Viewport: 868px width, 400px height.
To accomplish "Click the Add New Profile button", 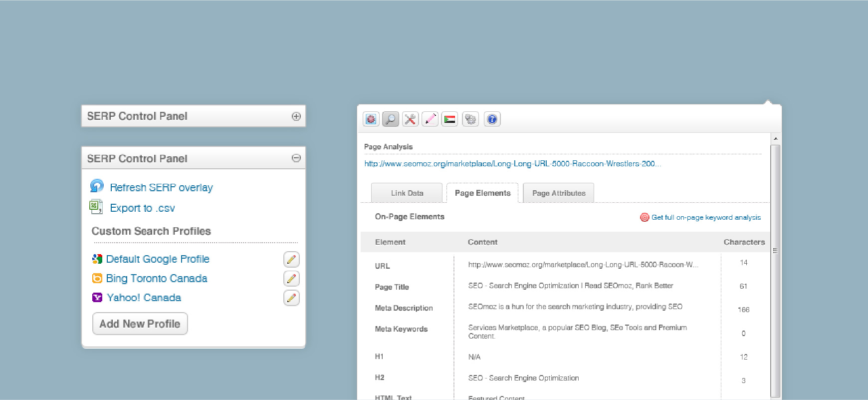I will [140, 324].
